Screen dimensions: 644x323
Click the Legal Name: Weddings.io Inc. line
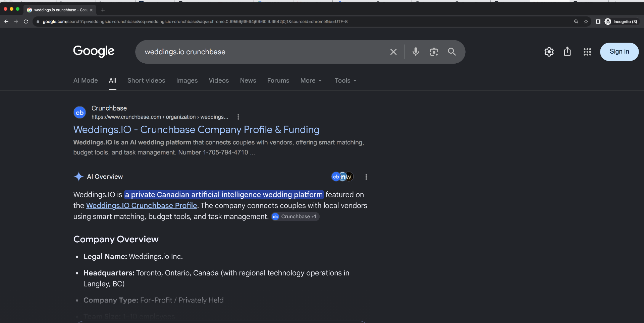pyautogui.click(x=133, y=257)
